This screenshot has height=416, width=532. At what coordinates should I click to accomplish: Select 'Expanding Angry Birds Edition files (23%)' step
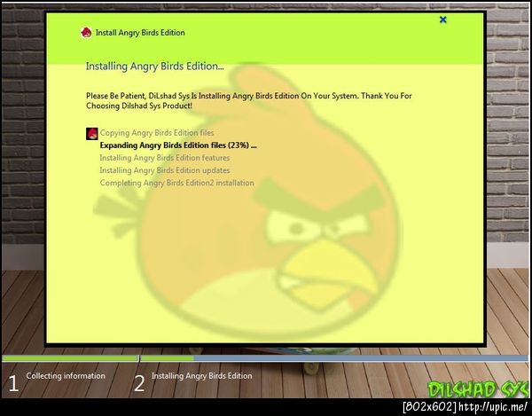[x=178, y=145]
